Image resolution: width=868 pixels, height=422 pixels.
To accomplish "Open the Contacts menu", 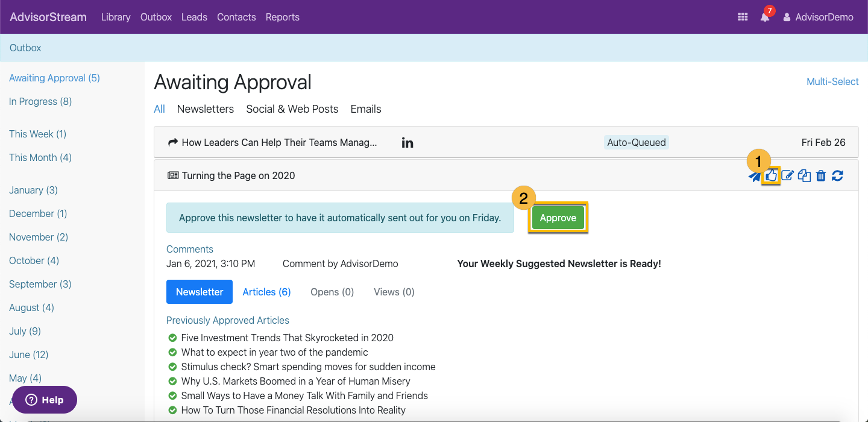I will 236,17.
